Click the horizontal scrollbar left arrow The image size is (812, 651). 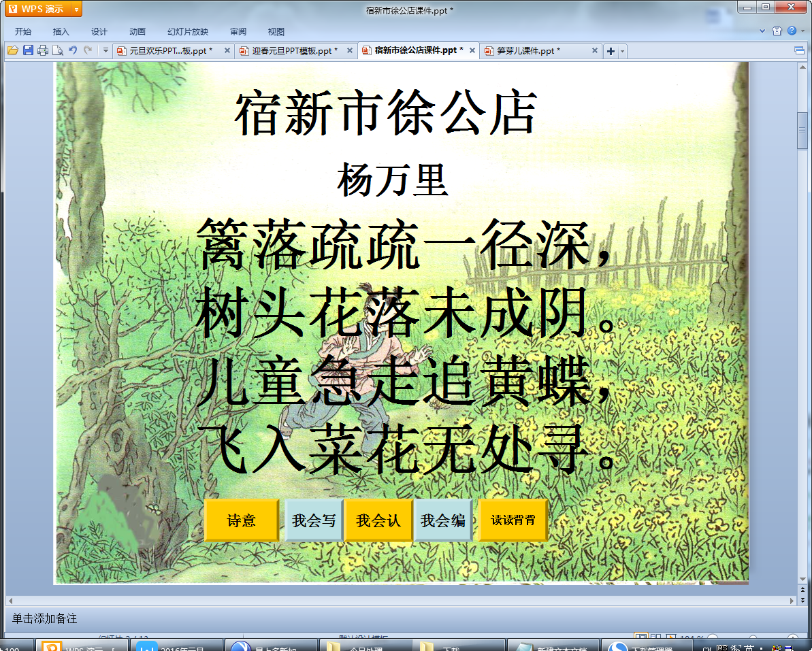pyautogui.click(x=10, y=600)
